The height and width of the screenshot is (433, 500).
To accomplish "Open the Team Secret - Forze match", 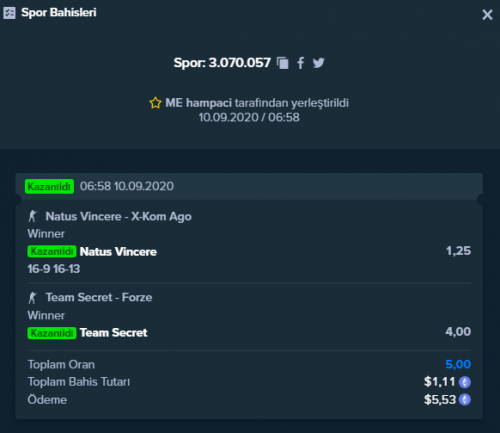I will (99, 297).
